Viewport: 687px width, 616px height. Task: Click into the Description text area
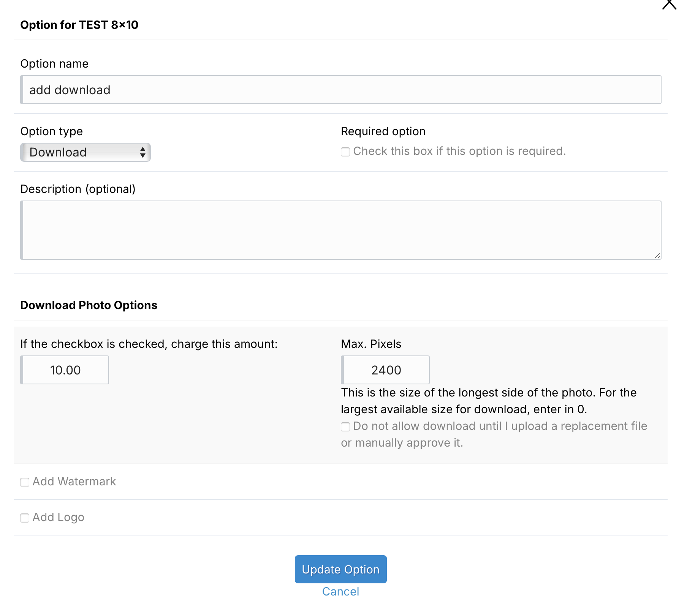341,230
